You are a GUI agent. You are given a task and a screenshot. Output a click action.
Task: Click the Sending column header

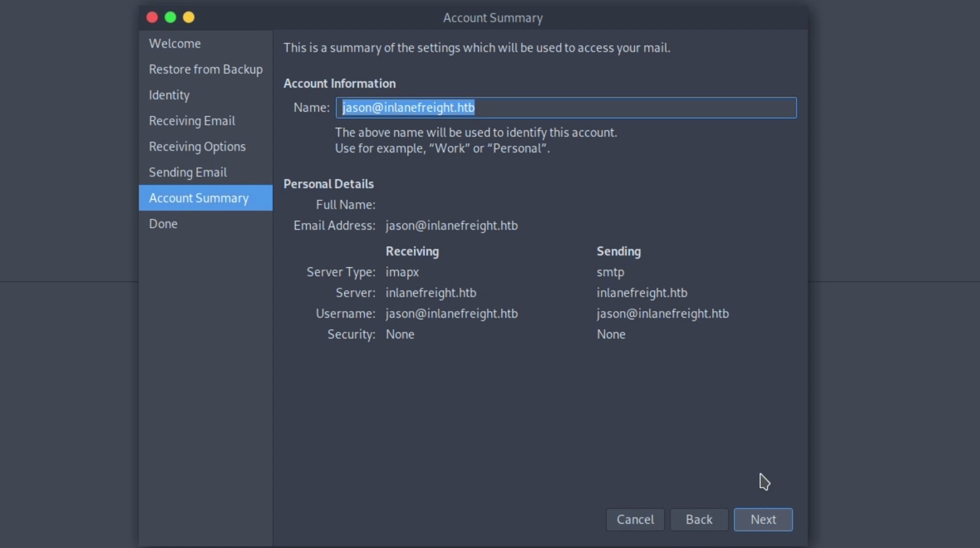click(x=619, y=251)
